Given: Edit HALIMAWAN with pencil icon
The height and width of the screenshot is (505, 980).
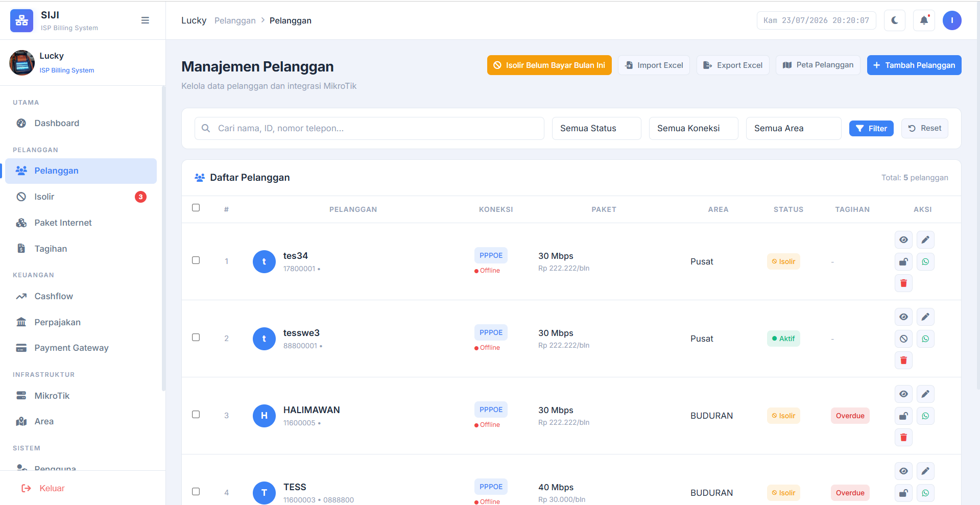Looking at the screenshot, I should pyautogui.click(x=925, y=394).
